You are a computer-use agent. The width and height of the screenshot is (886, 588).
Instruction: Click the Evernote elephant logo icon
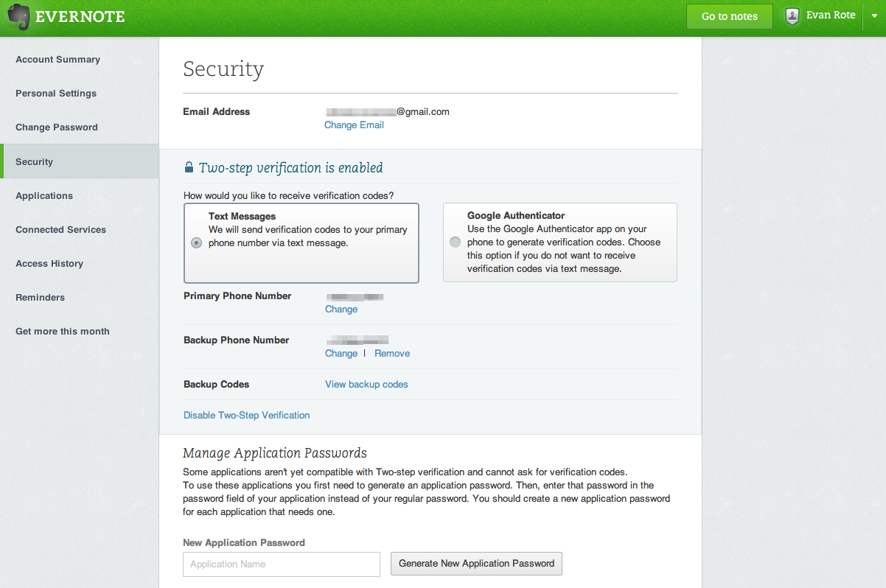(x=19, y=18)
